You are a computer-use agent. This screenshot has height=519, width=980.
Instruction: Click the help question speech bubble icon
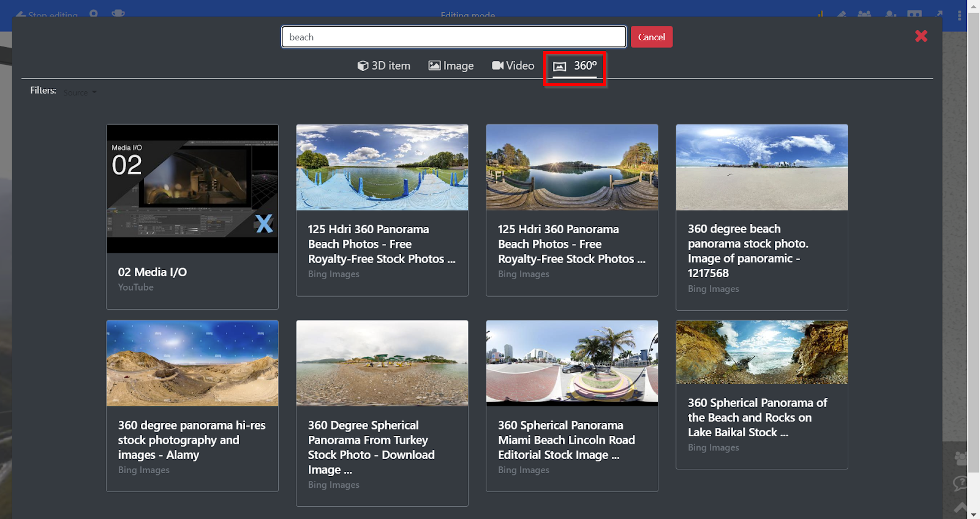coord(960,483)
